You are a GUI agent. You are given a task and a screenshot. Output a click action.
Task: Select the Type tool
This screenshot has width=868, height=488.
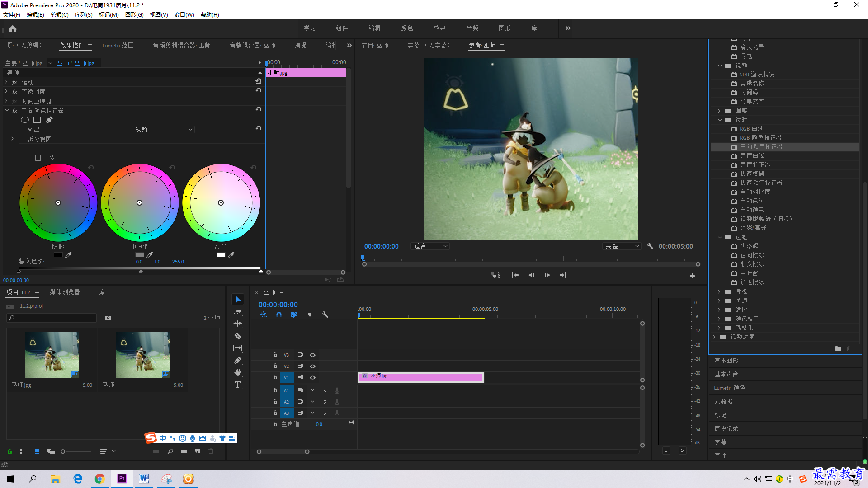[238, 385]
